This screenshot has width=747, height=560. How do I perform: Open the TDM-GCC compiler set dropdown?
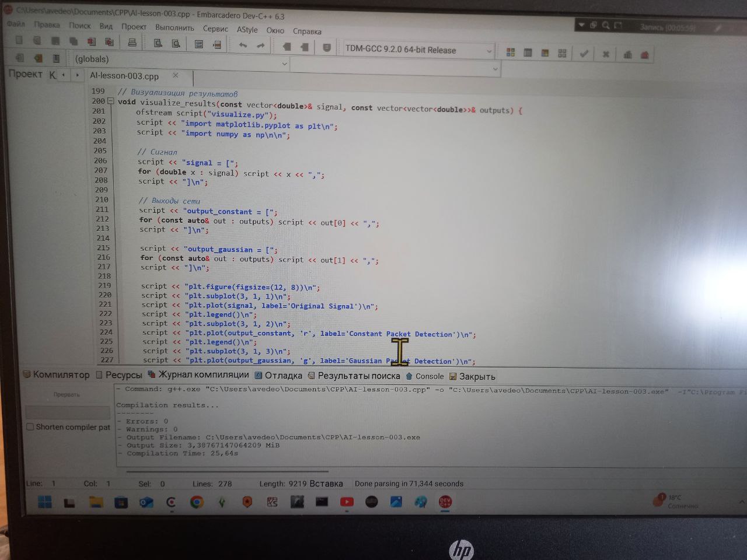click(489, 51)
